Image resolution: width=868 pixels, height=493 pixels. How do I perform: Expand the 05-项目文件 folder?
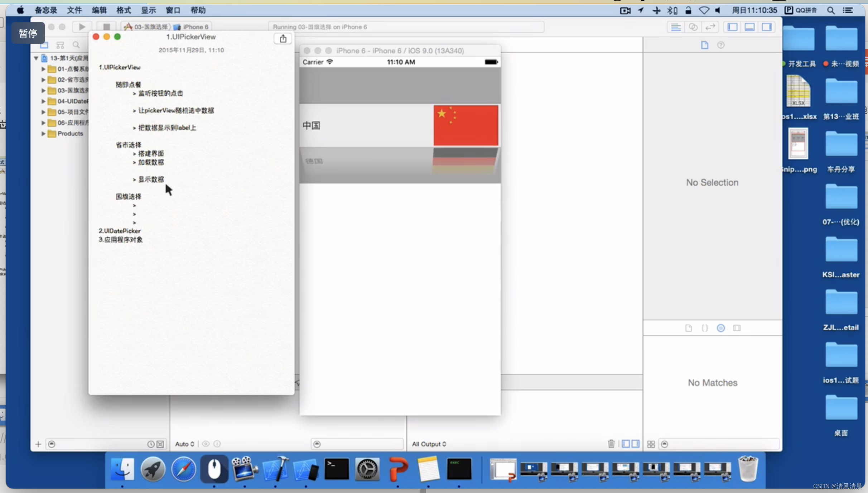43,112
